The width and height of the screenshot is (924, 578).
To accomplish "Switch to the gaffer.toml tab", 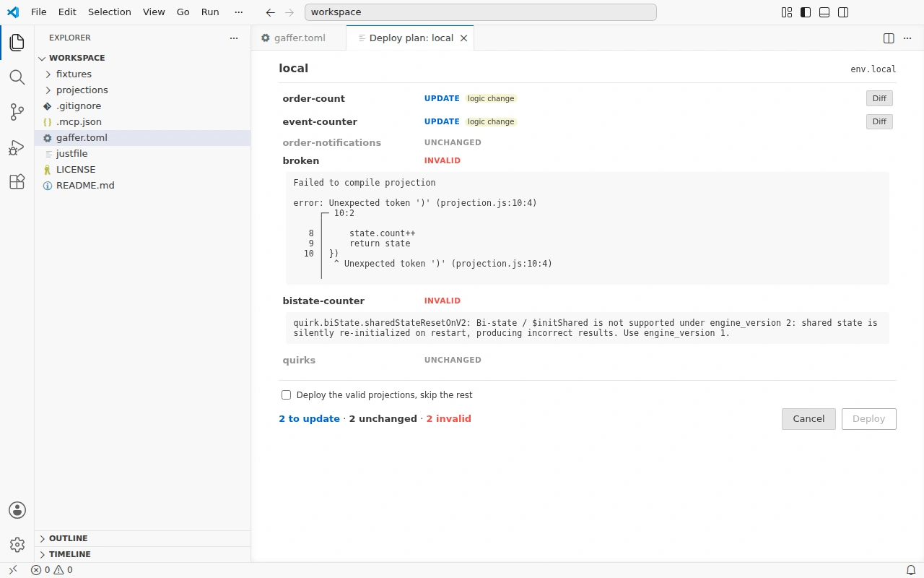I will click(299, 38).
